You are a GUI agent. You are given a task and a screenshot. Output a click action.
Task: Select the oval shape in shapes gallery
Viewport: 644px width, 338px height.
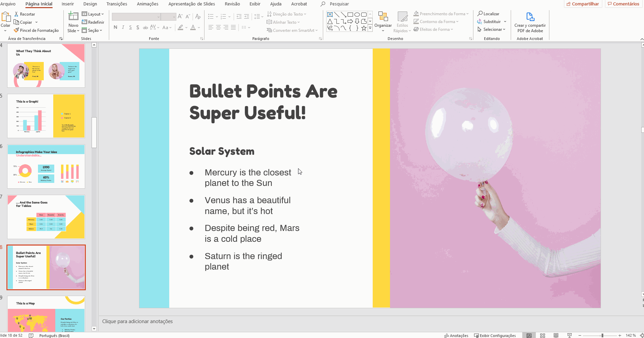pos(357,15)
